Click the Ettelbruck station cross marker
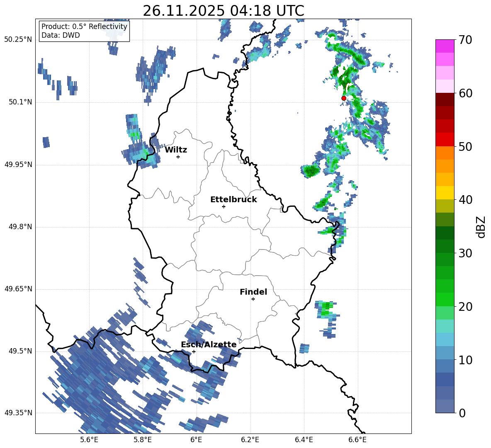The image size is (491, 448). click(x=224, y=206)
